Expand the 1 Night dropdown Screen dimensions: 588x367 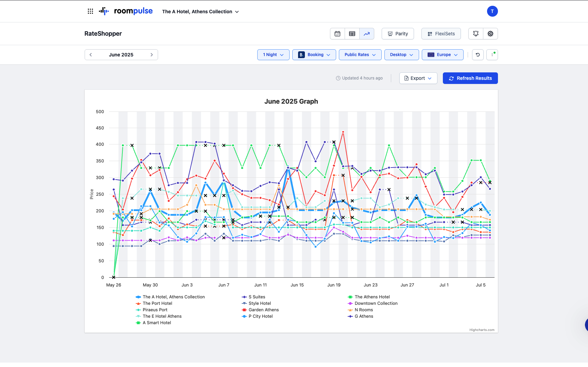coord(273,55)
